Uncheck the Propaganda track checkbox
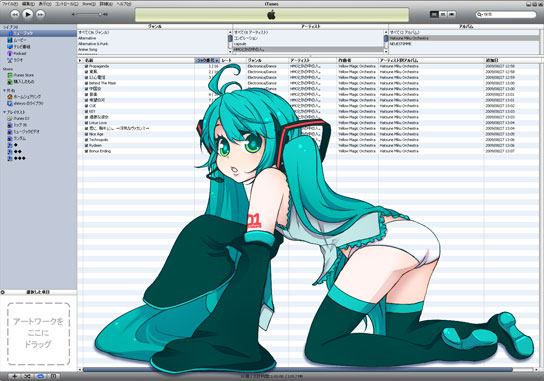This screenshot has width=544, height=381. pos(86,66)
